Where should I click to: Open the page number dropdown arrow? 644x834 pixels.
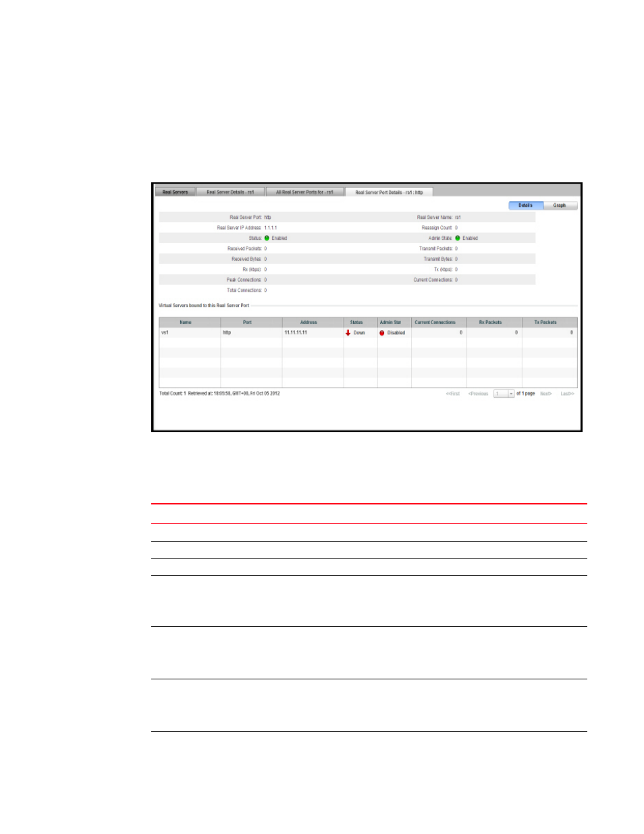coord(511,394)
